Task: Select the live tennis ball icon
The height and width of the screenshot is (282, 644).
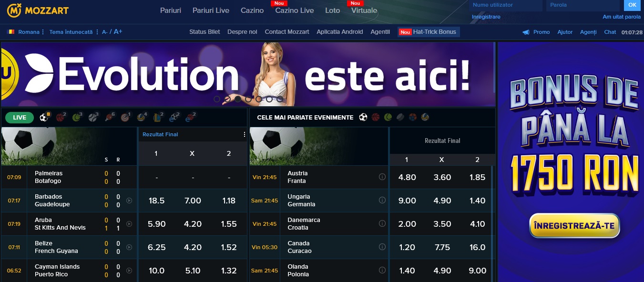Action: [77, 117]
